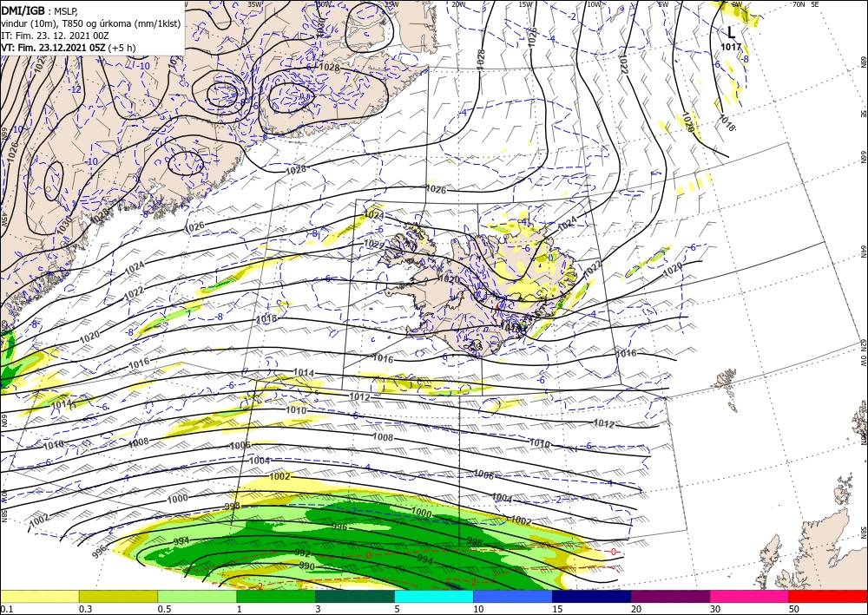Click the olive 0.3–0.5 legend swatch

(x=118, y=596)
